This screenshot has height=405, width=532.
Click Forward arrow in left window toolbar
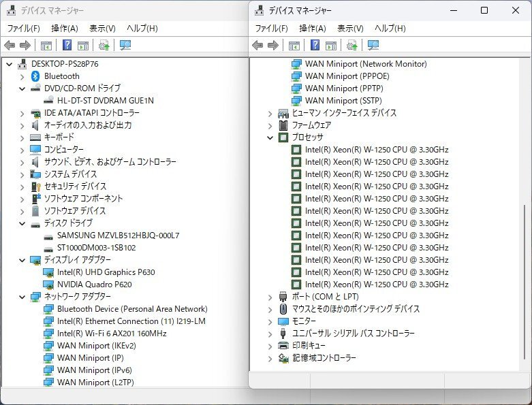pos(25,45)
